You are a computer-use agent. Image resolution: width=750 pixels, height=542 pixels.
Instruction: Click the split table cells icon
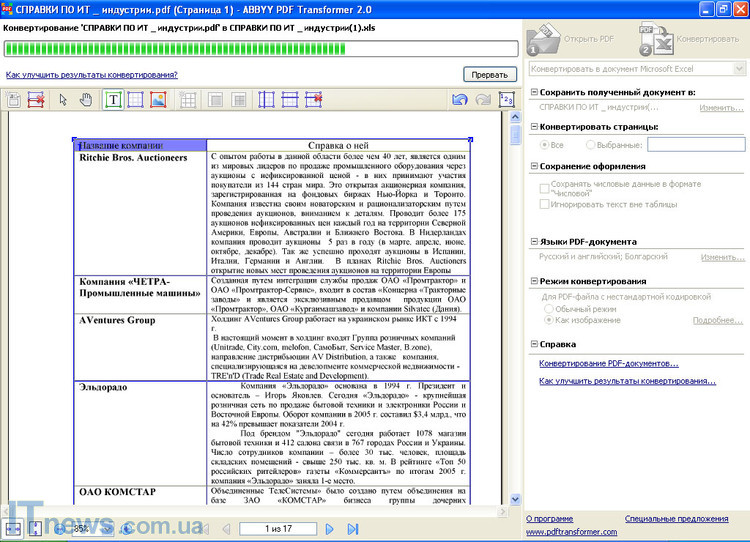pos(239,100)
